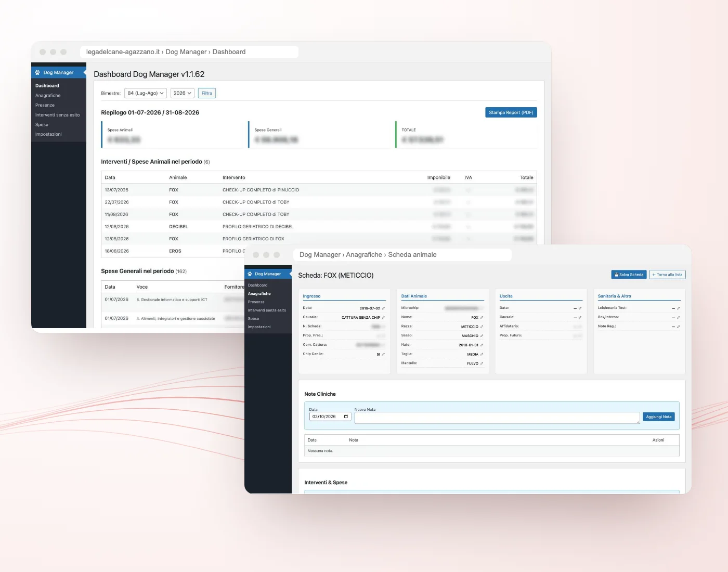Screen dimensions: 728x572
Task: Click the pencil icon beside Nome FOX
Action: coord(482,317)
